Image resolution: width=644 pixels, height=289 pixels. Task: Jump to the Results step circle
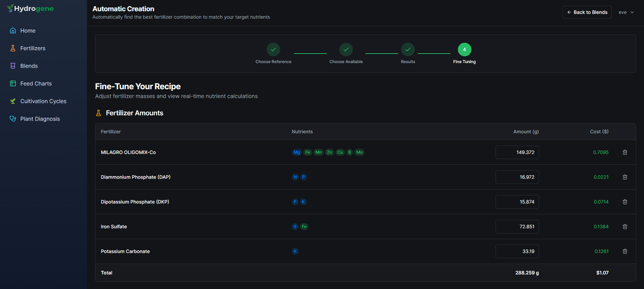coord(408,49)
